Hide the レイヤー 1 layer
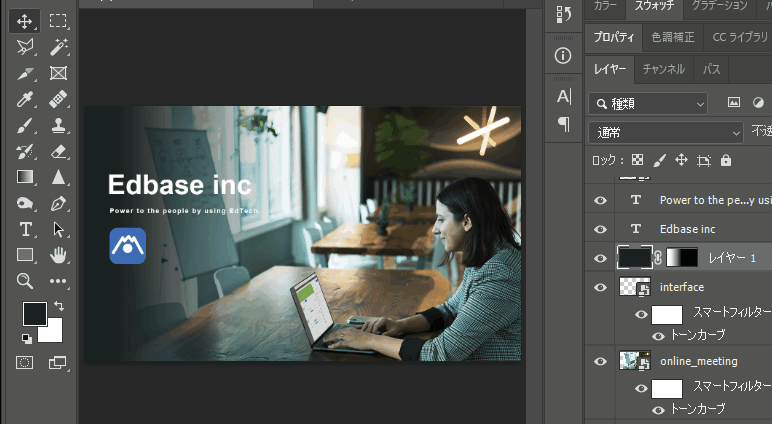 (x=600, y=258)
